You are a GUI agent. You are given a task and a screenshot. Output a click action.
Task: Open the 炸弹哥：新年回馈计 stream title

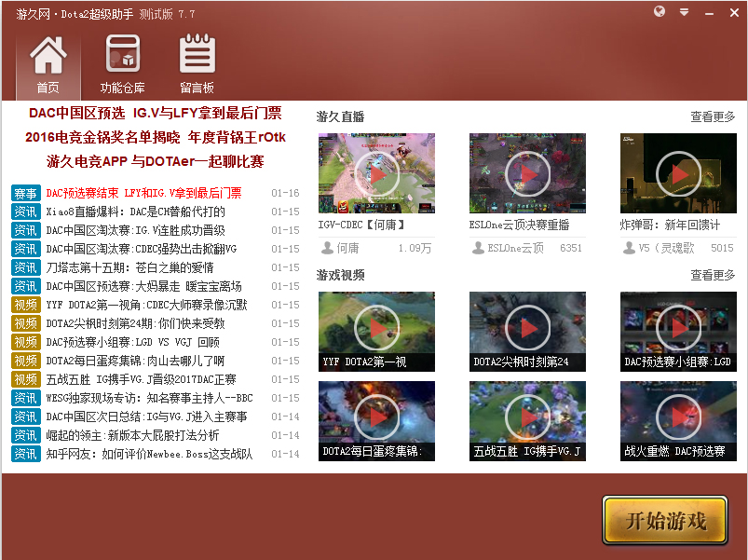click(670, 225)
